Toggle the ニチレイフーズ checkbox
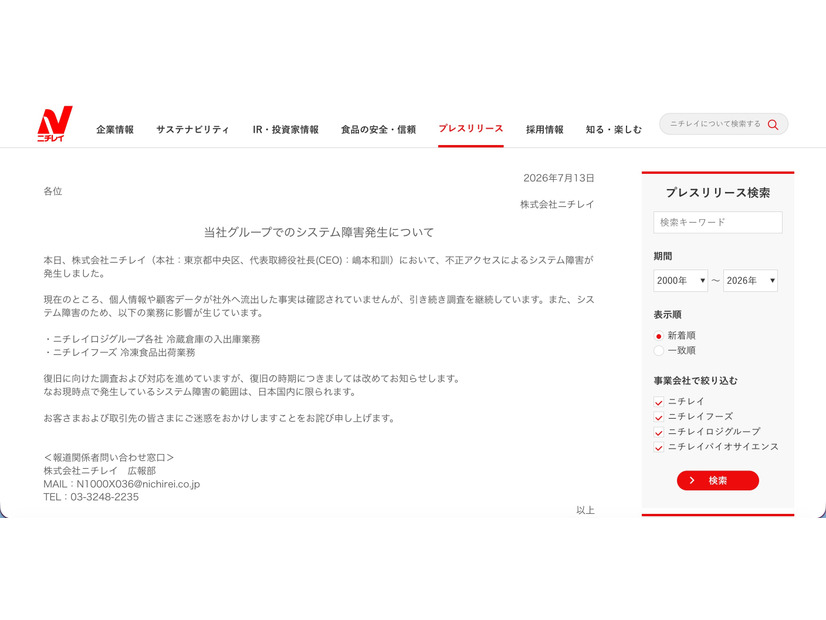The width and height of the screenshot is (826, 620). click(658, 417)
